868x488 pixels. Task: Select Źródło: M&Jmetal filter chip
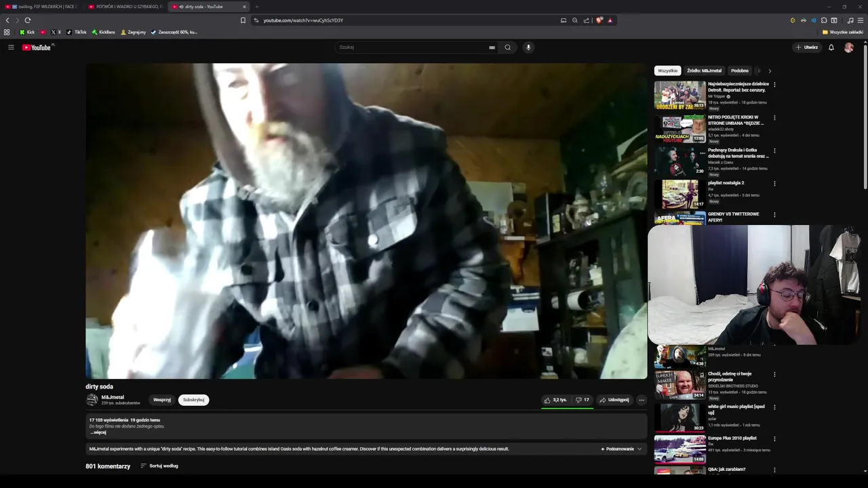[704, 70]
